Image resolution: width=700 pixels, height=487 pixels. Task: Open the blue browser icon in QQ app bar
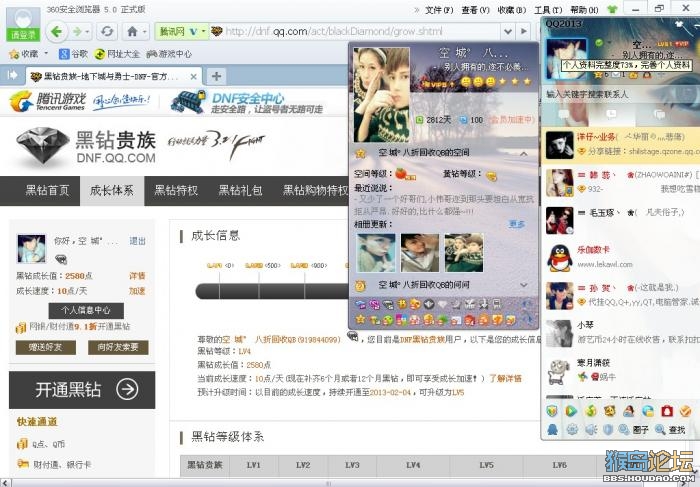[648, 411]
